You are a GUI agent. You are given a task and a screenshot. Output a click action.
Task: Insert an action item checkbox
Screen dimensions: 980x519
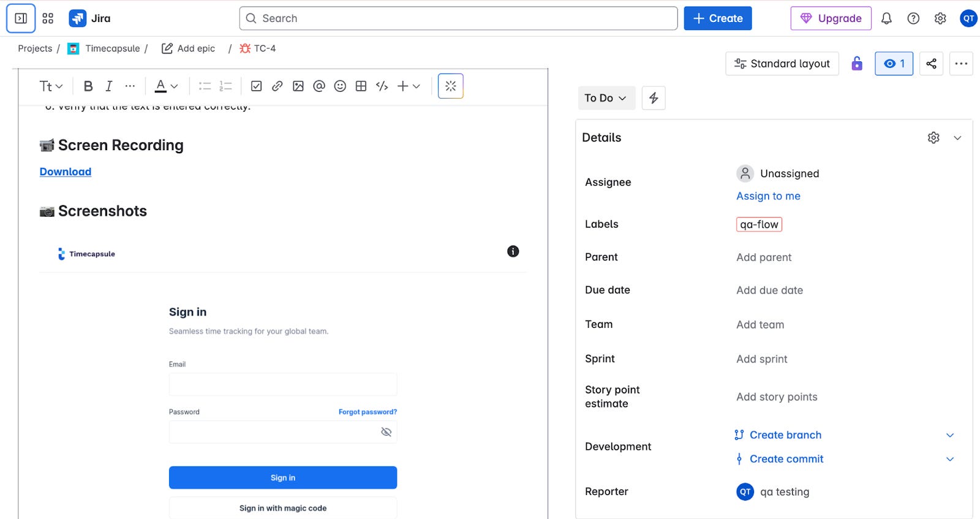tap(257, 86)
